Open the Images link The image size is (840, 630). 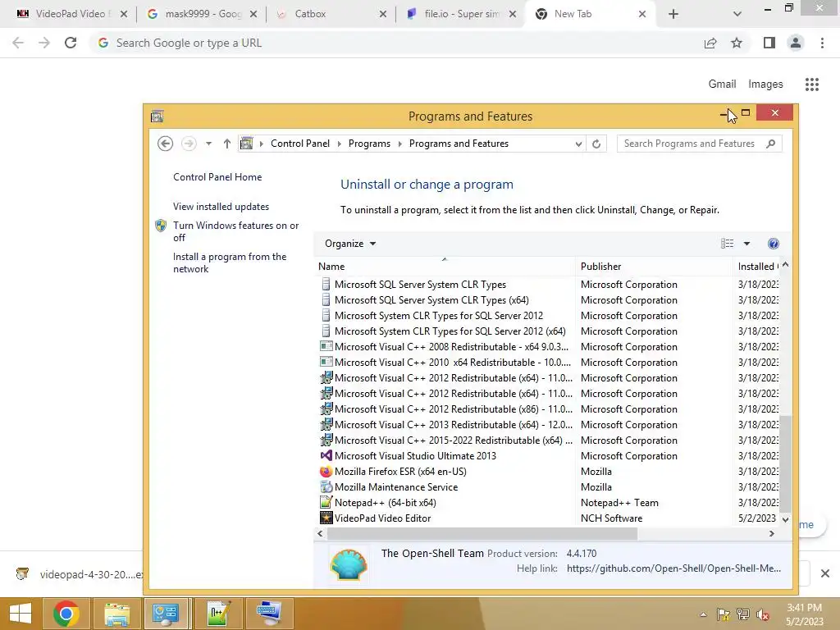pyautogui.click(x=765, y=84)
